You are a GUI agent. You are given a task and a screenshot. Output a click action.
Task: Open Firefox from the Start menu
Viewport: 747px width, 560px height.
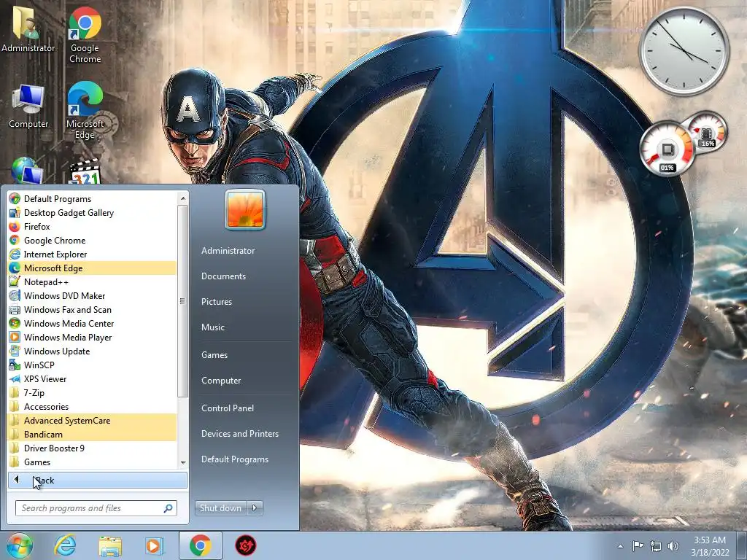92,226
